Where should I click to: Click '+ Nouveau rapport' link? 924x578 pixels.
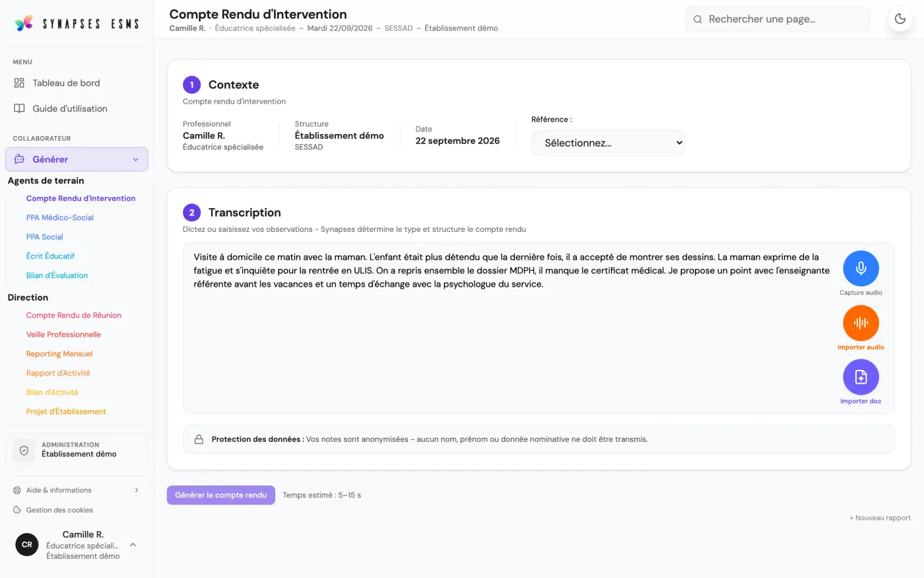pyautogui.click(x=880, y=518)
